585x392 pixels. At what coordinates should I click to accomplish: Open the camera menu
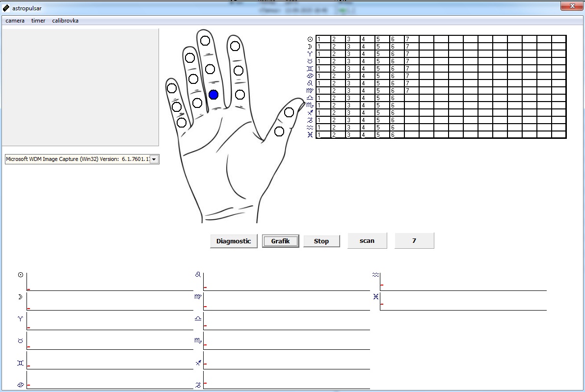tap(15, 21)
